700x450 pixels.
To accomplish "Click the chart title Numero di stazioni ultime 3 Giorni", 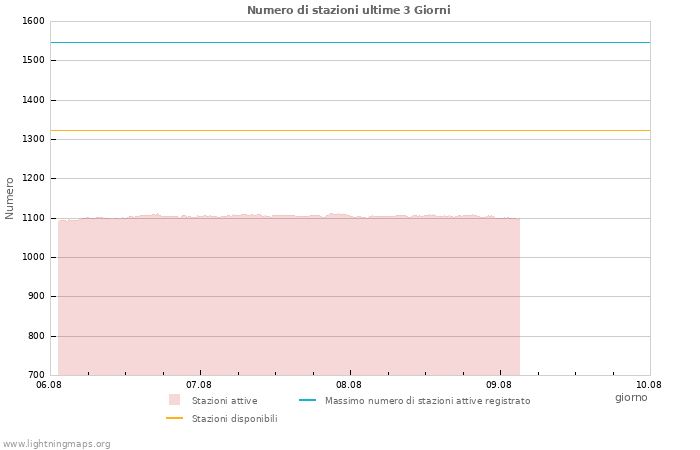I will [x=348, y=10].
